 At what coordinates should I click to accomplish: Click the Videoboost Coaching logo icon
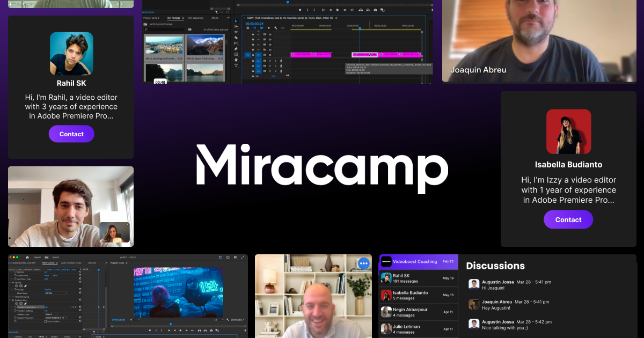[386, 261]
